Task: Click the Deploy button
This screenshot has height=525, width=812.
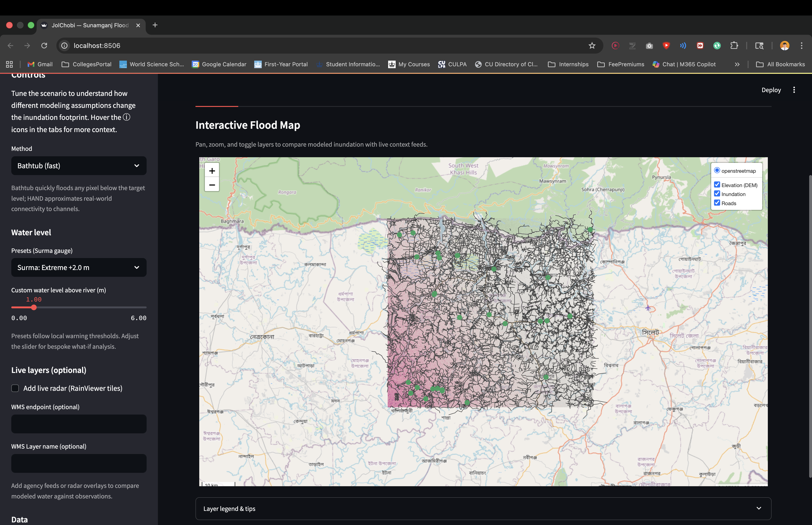Action: (771, 90)
